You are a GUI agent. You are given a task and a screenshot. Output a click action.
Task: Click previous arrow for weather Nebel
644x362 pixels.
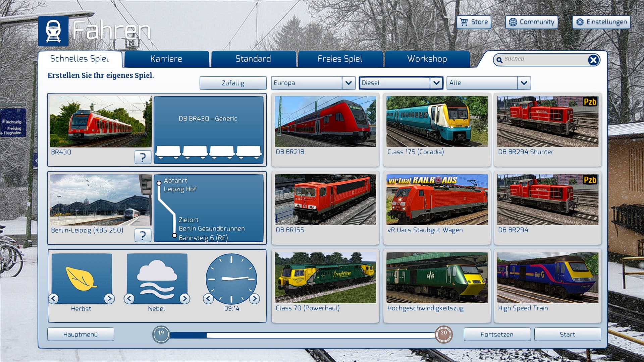coord(129,298)
